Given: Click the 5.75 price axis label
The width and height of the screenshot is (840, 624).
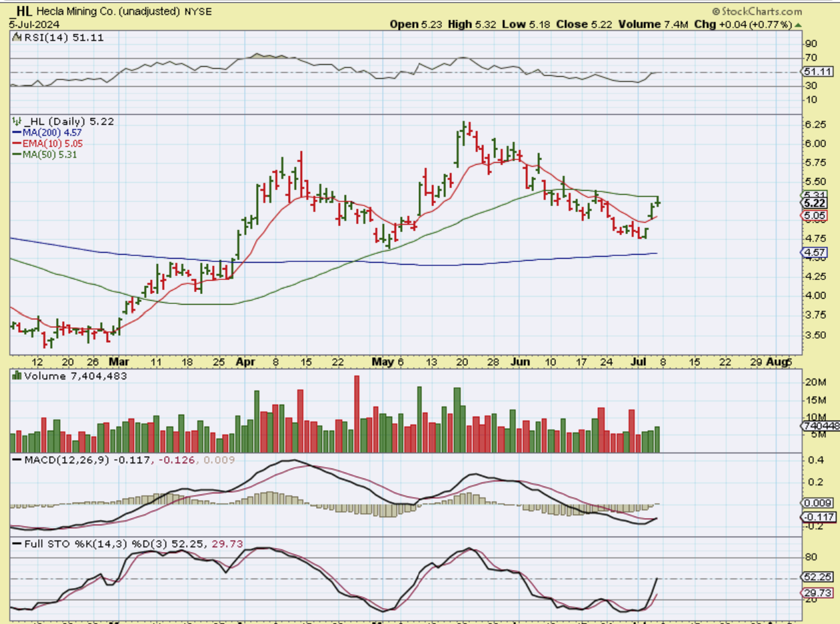Looking at the screenshot, I should click(x=816, y=163).
